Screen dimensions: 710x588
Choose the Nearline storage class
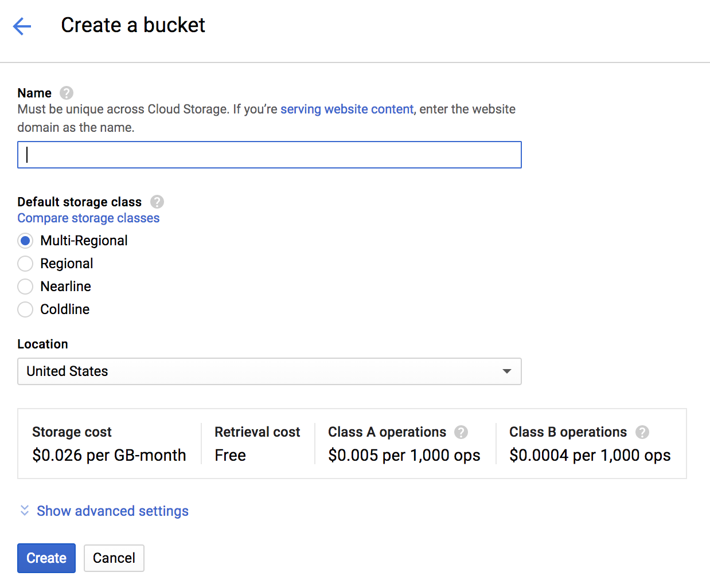click(25, 287)
